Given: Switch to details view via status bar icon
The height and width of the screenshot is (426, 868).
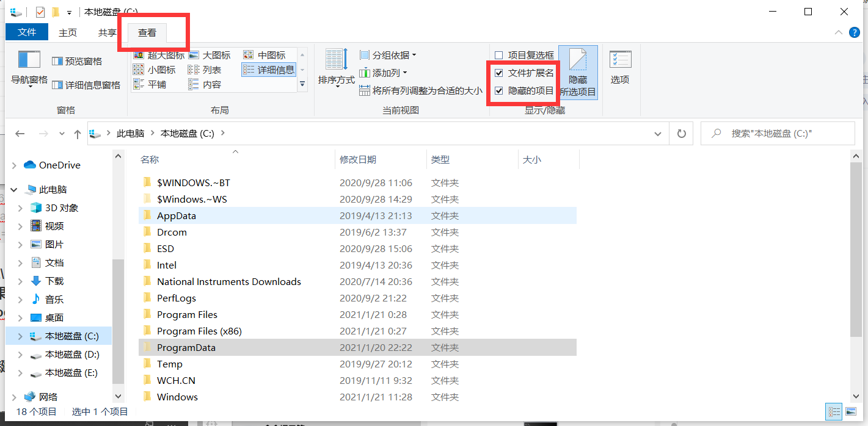Looking at the screenshot, I should (833, 411).
